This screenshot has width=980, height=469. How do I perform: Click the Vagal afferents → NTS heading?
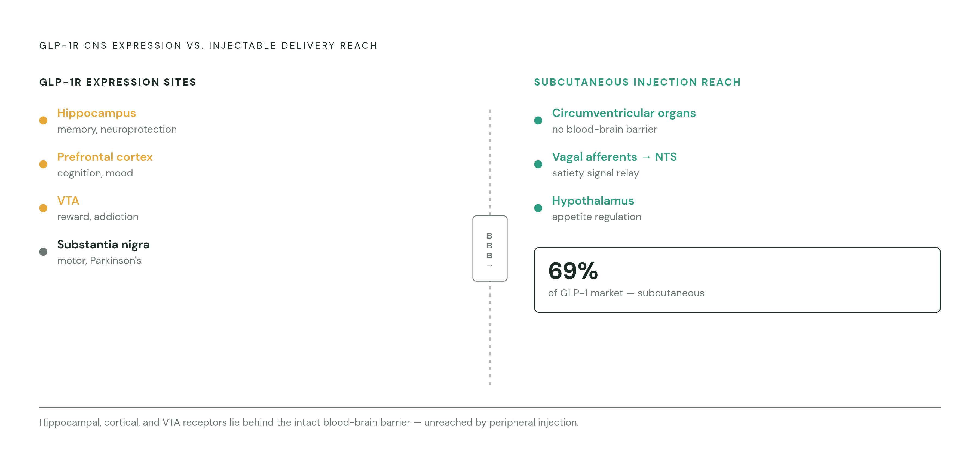click(x=614, y=157)
